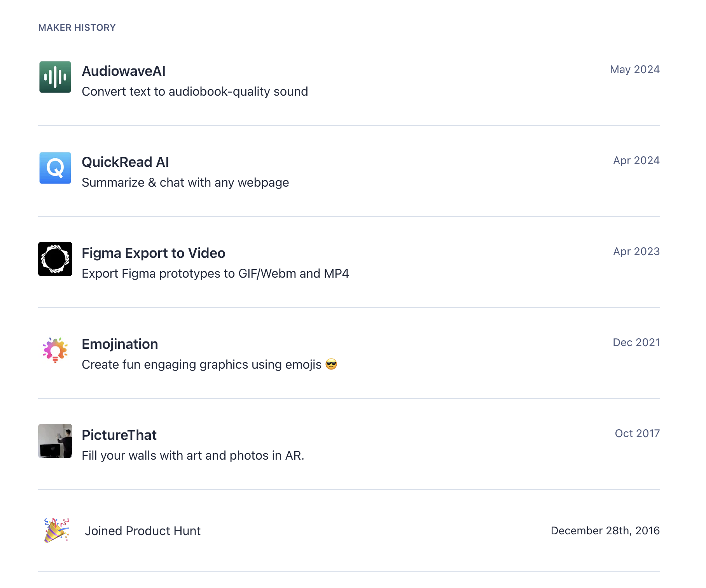Click the May 2024 date label
The width and height of the screenshot is (706, 588).
click(635, 70)
